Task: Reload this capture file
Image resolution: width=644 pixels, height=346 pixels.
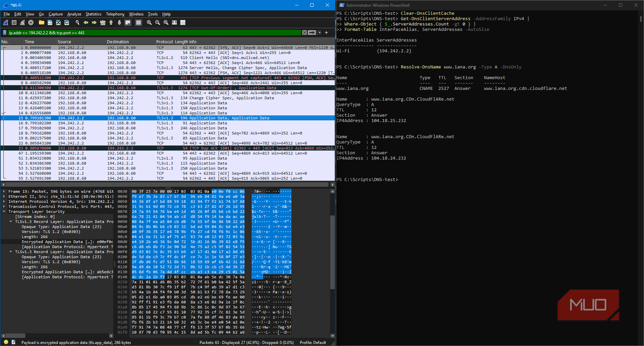Action: click(x=67, y=23)
